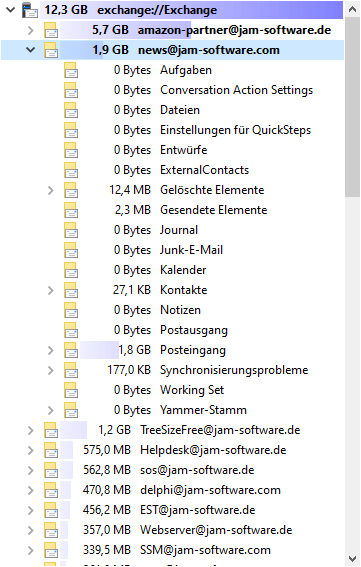Click the 177,0 KB size value

129,370
